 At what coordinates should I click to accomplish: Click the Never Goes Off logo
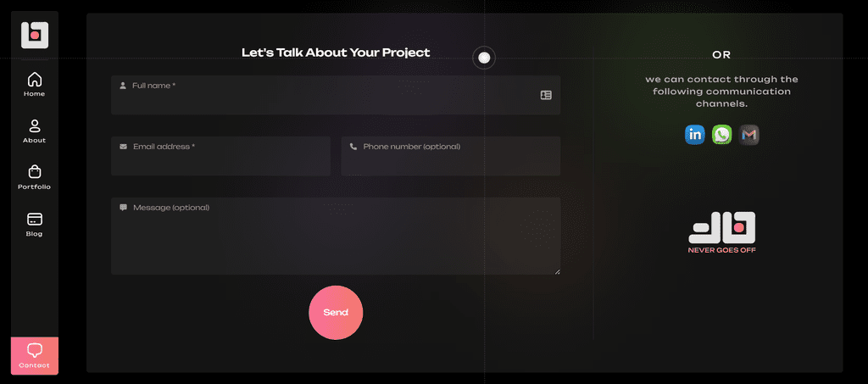point(722,232)
